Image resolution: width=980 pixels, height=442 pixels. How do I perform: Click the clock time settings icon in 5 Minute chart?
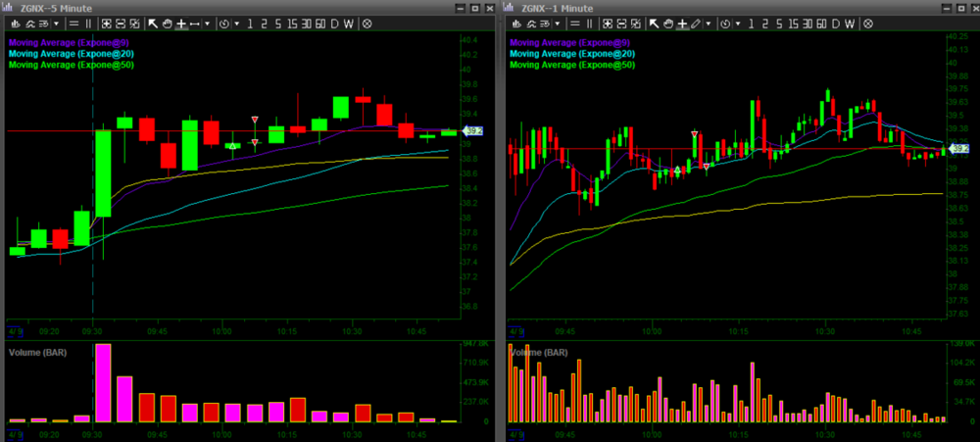(224, 23)
